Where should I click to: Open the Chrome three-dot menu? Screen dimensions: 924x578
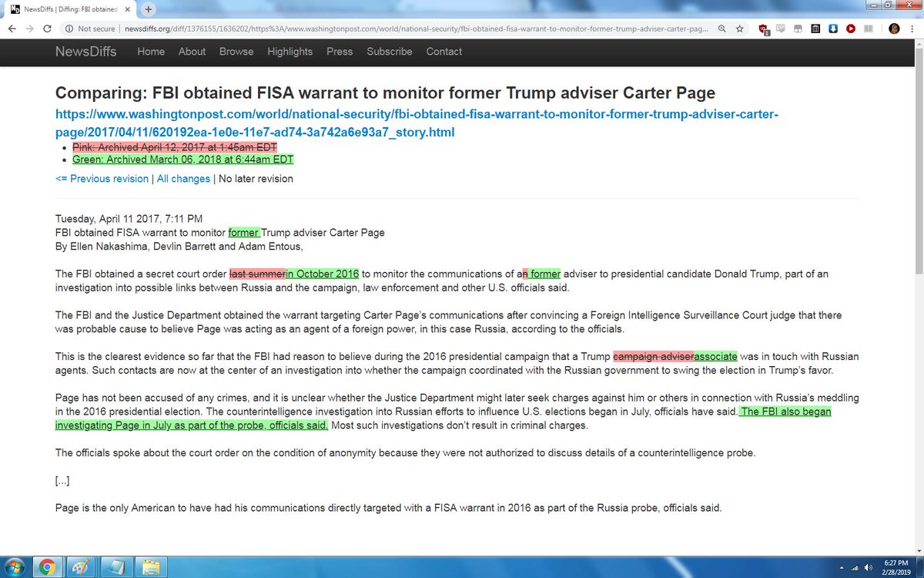[x=913, y=29]
